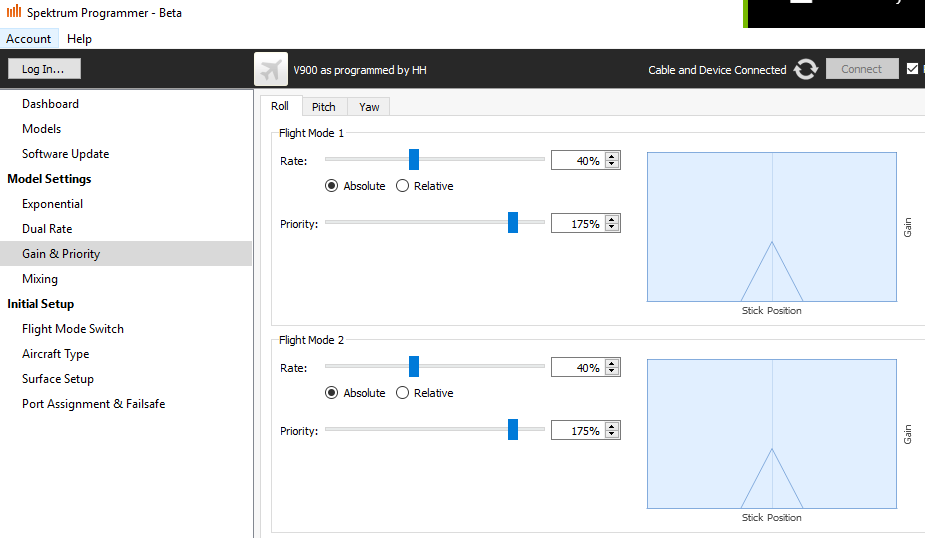The image size is (925, 538).
Task: Click the Flight Mode 1 Rate slider handle
Action: [414, 160]
